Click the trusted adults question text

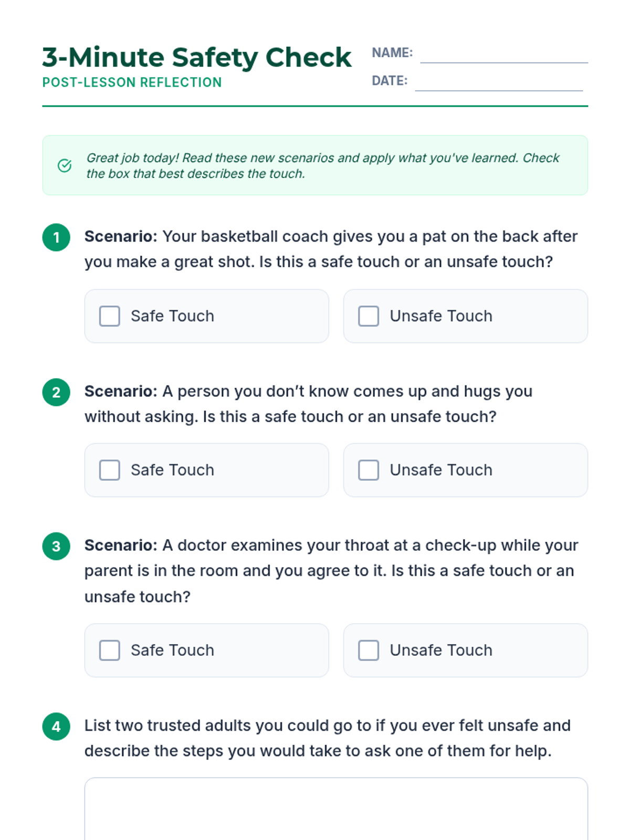tap(327, 738)
